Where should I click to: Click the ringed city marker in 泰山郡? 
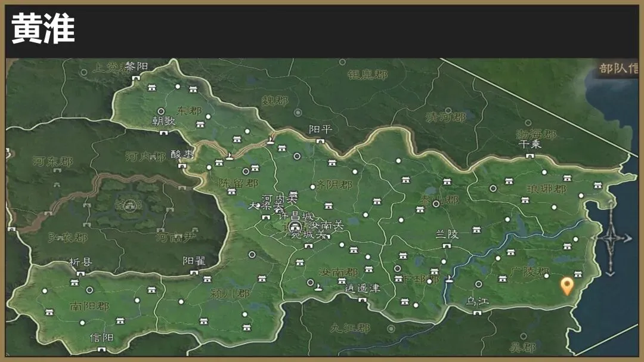click(x=436, y=203)
